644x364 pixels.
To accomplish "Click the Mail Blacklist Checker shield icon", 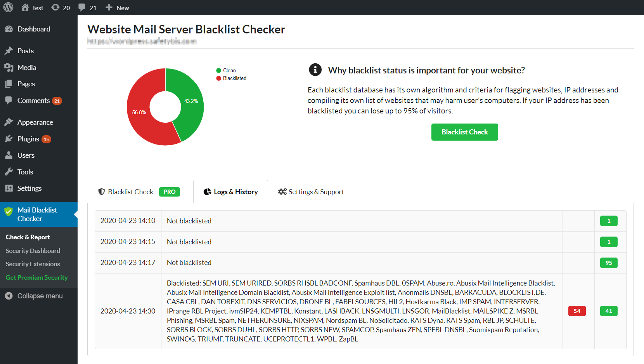I will pyautogui.click(x=9, y=212).
